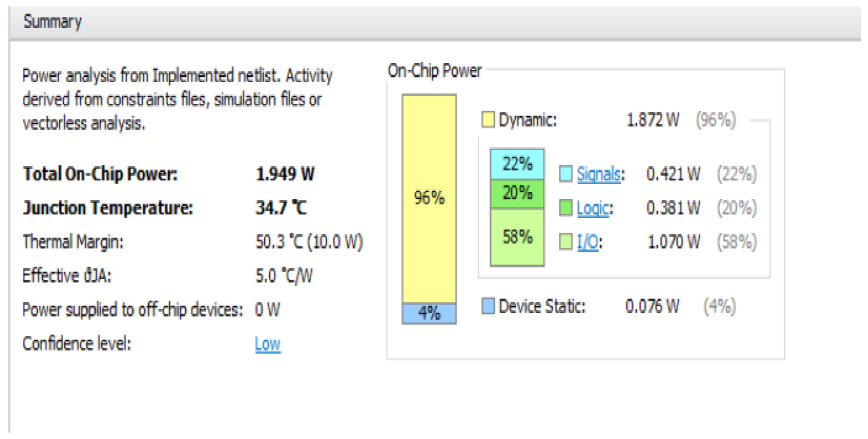Click the Thermal Margin value
This screenshot has width=868, height=439.
point(309,242)
